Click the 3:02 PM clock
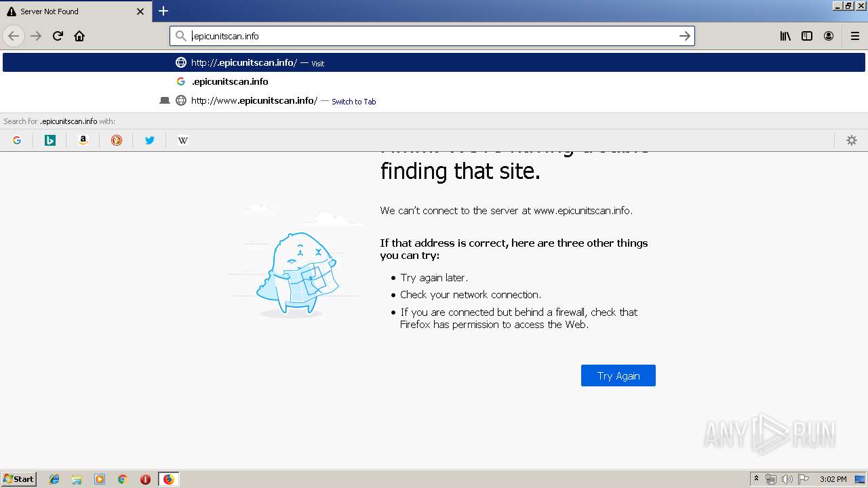The height and width of the screenshot is (488, 868). click(x=833, y=479)
